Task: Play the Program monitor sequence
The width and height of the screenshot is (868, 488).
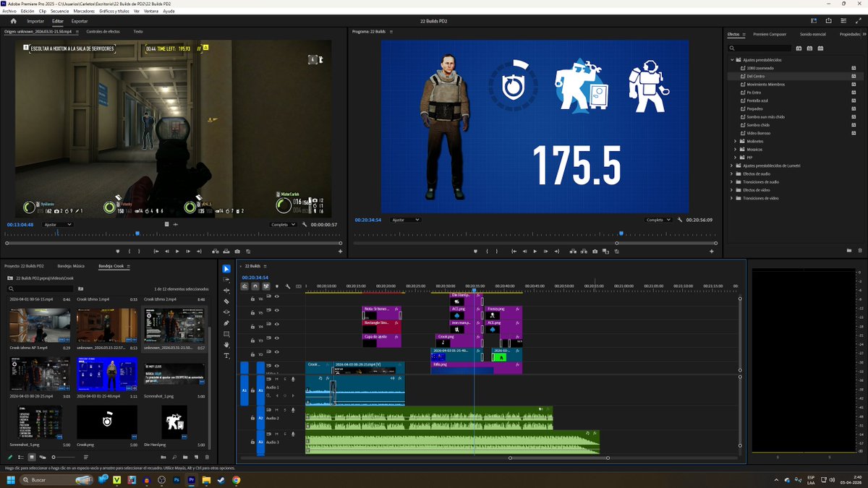Action: point(535,251)
